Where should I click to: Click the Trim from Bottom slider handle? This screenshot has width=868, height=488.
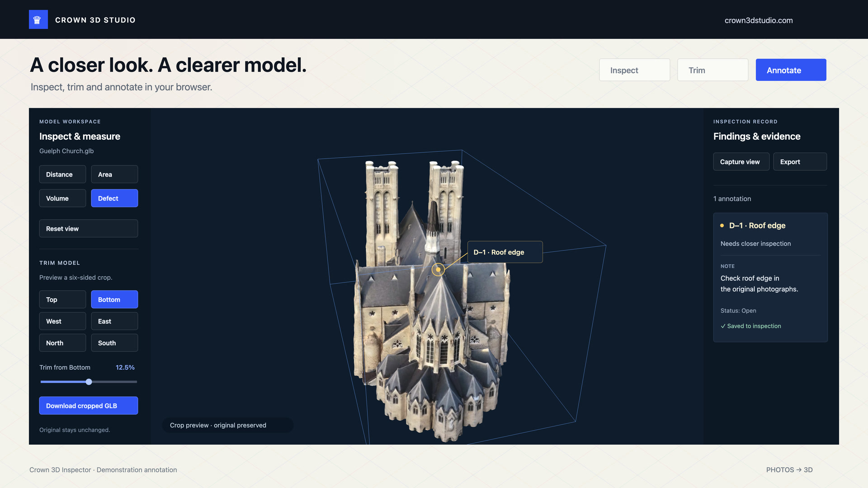point(89,382)
